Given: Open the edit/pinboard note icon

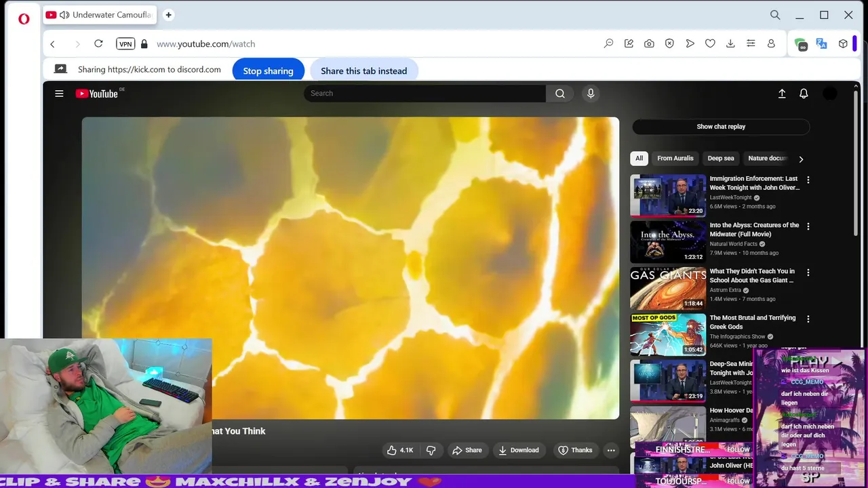Looking at the screenshot, I should coord(629,43).
